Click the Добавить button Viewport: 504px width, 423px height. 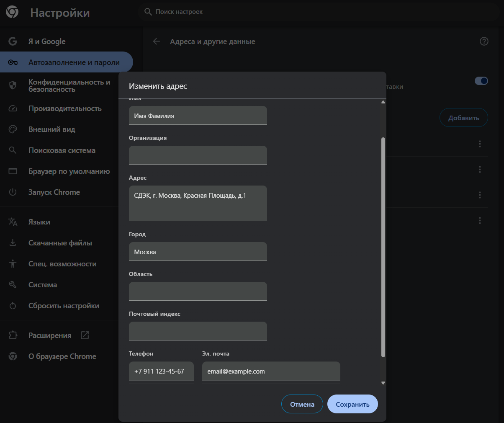click(464, 118)
